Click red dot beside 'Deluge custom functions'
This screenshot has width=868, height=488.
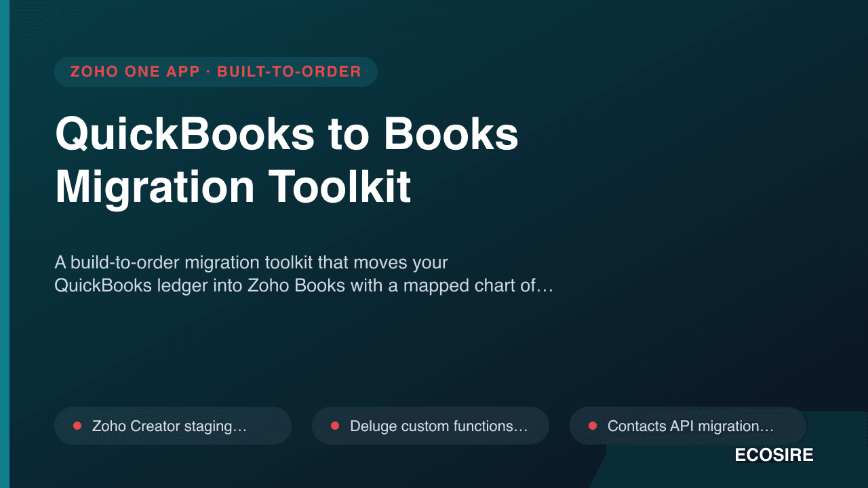(335, 426)
